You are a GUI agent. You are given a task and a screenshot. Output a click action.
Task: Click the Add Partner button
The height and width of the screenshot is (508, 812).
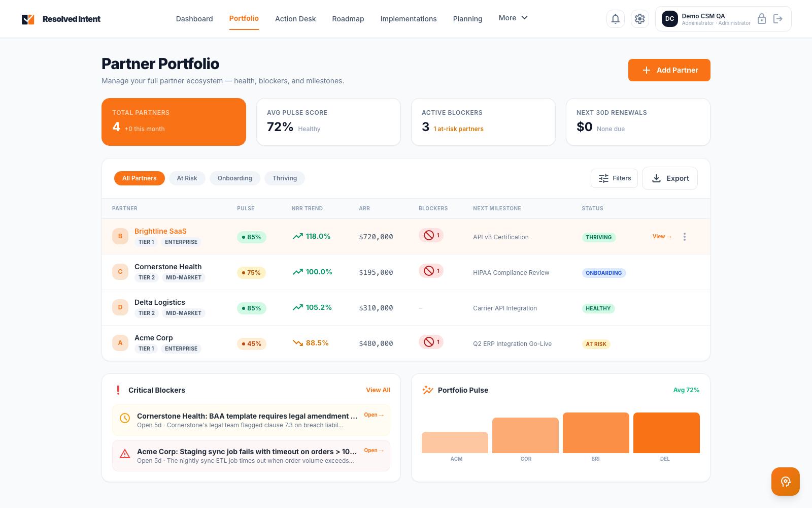point(669,70)
